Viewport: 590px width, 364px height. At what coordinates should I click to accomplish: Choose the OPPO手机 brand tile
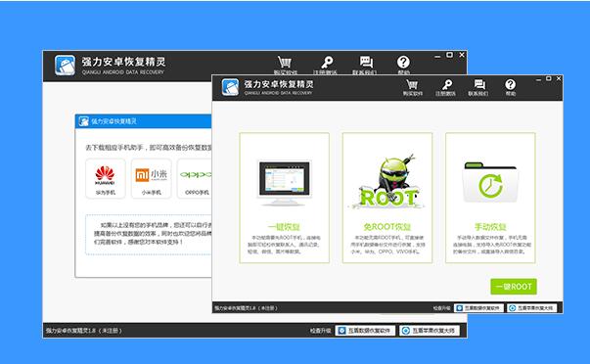point(196,178)
